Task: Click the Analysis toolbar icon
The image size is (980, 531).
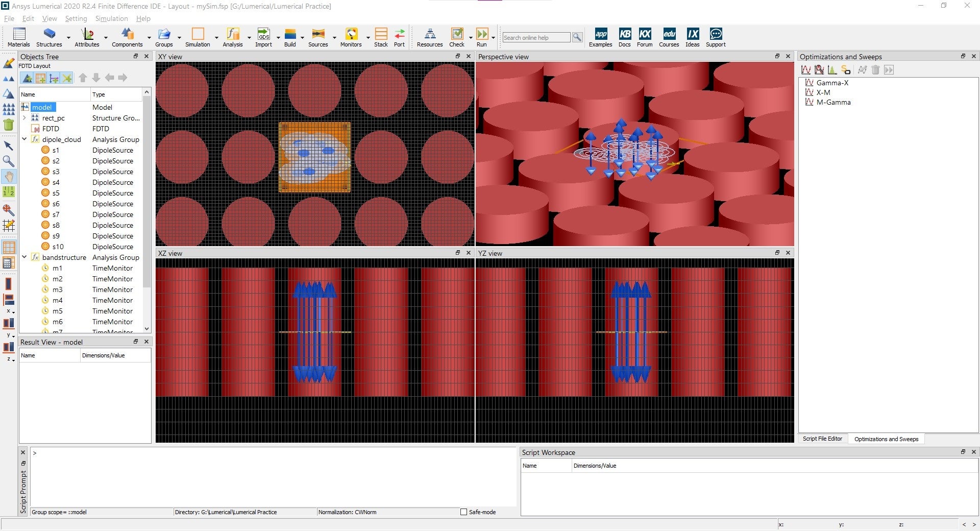Action: coord(233,34)
